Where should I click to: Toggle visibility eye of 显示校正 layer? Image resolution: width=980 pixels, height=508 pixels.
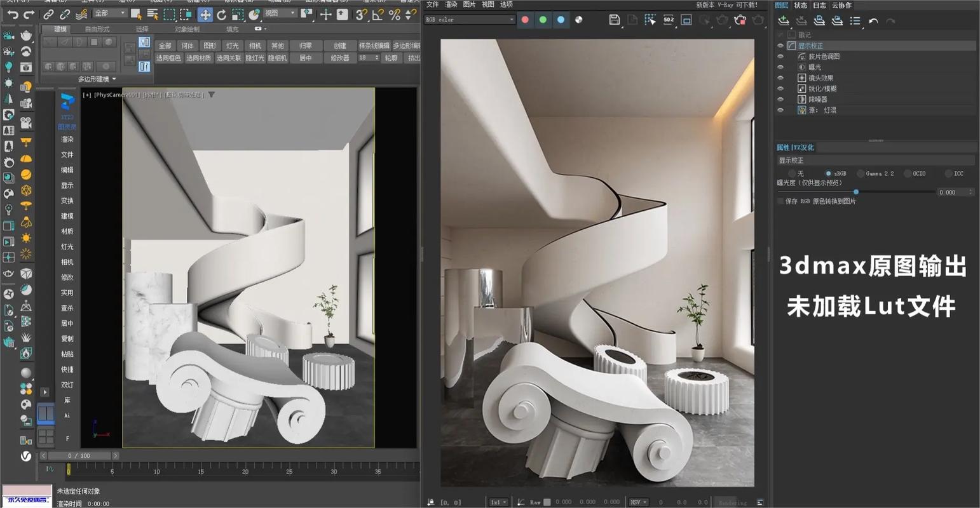click(780, 46)
